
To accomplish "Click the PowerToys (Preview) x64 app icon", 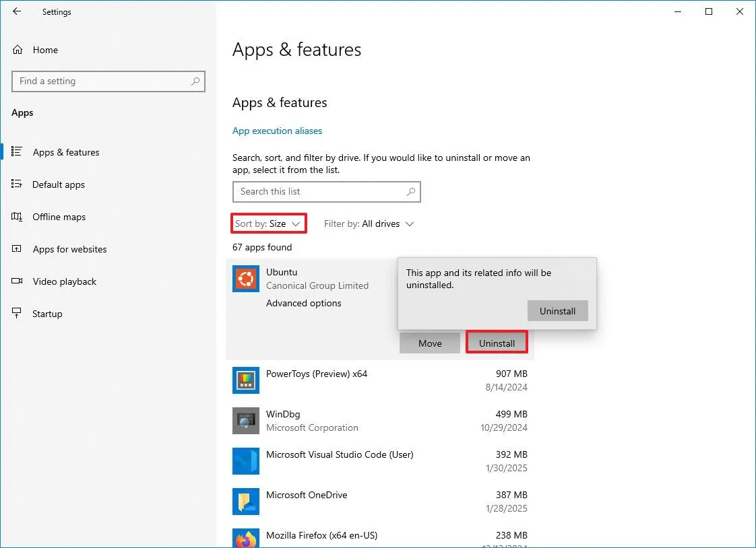I will [x=245, y=380].
